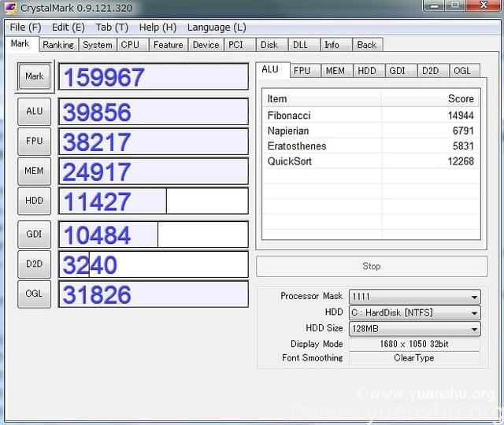Select the D2D results sub-tab
This screenshot has width=504, height=425.
(x=432, y=71)
